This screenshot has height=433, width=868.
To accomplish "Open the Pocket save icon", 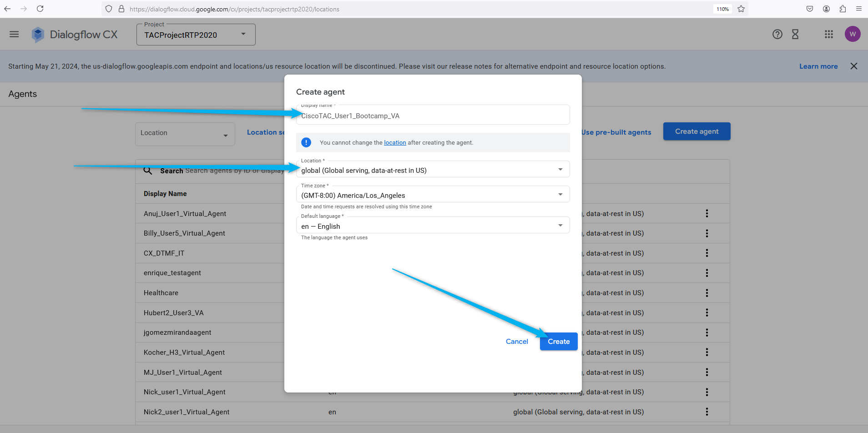I will 810,9.
